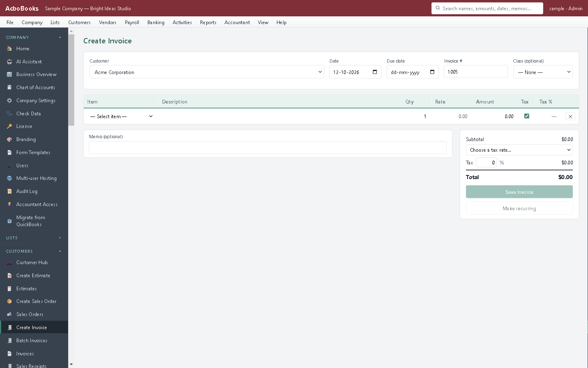Open the Customer dropdown showing Acme Corporation
Image resolution: width=588 pixels, height=368 pixels.
(x=207, y=72)
